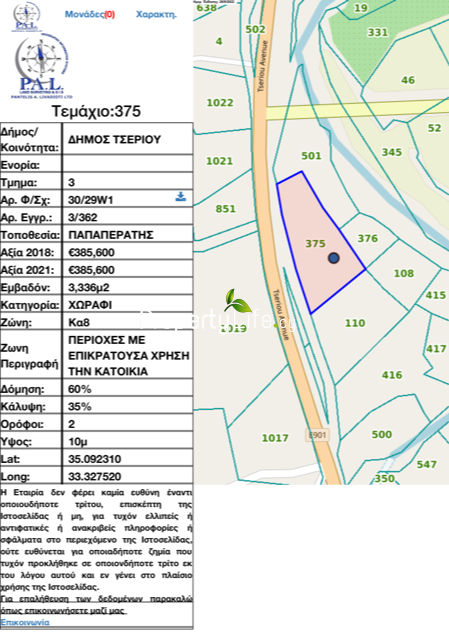Click the small P.A.L. logo icon
Image resolution: width=449 pixels, height=640 pixels.
tap(27, 16)
